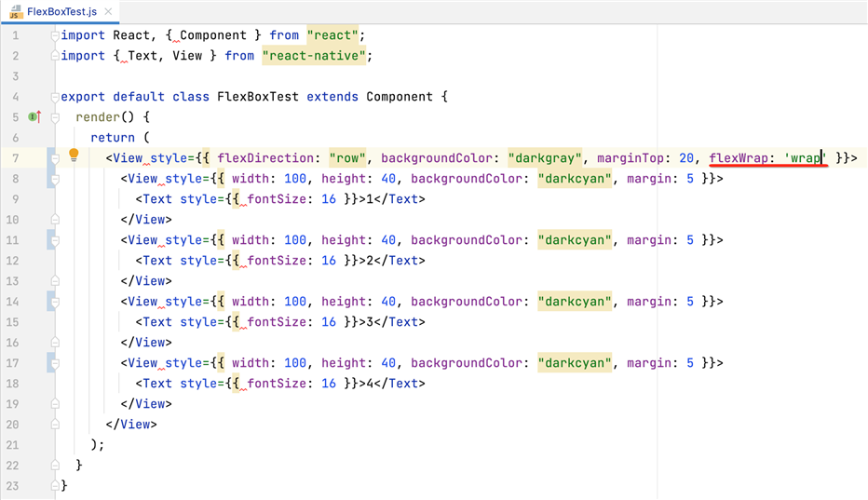Fold the outer View element on line 7
Viewport: 868px width, 500px height.
[x=56, y=158]
